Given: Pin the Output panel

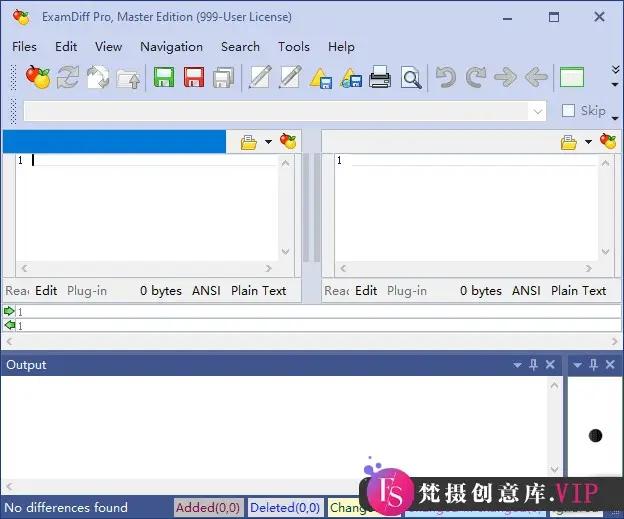Looking at the screenshot, I should (x=533, y=364).
